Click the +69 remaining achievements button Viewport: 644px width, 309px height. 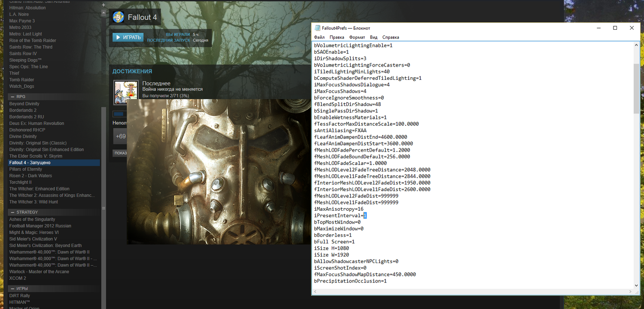tap(121, 136)
